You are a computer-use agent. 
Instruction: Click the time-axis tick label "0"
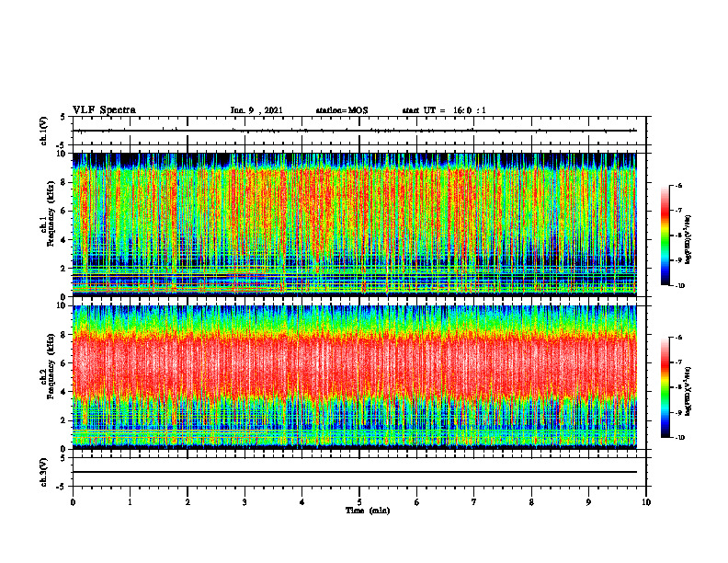point(73,502)
